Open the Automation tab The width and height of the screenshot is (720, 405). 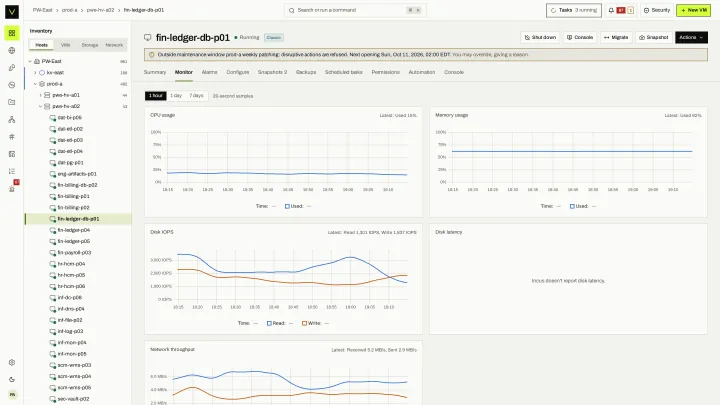coord(422,72)
